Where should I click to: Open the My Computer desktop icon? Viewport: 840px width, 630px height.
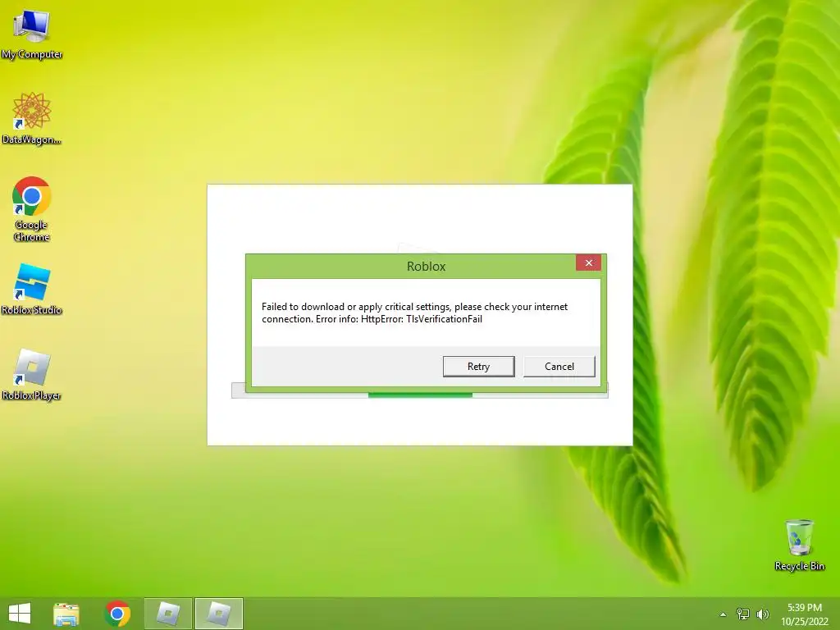[32, 32]
